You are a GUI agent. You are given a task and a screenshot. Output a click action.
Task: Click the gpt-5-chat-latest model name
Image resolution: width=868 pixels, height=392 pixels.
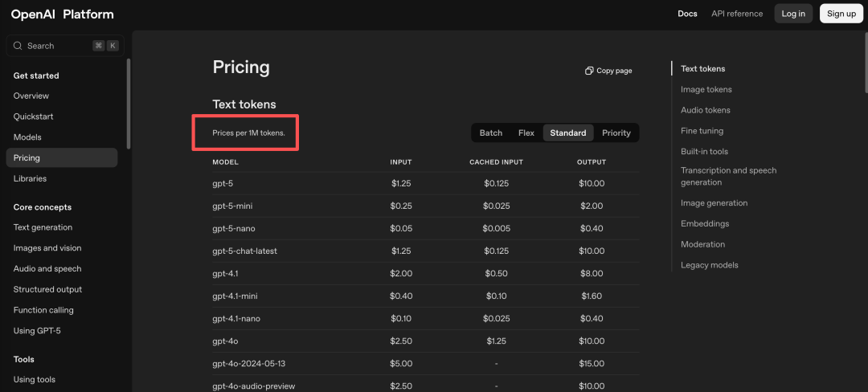(244, 251)
